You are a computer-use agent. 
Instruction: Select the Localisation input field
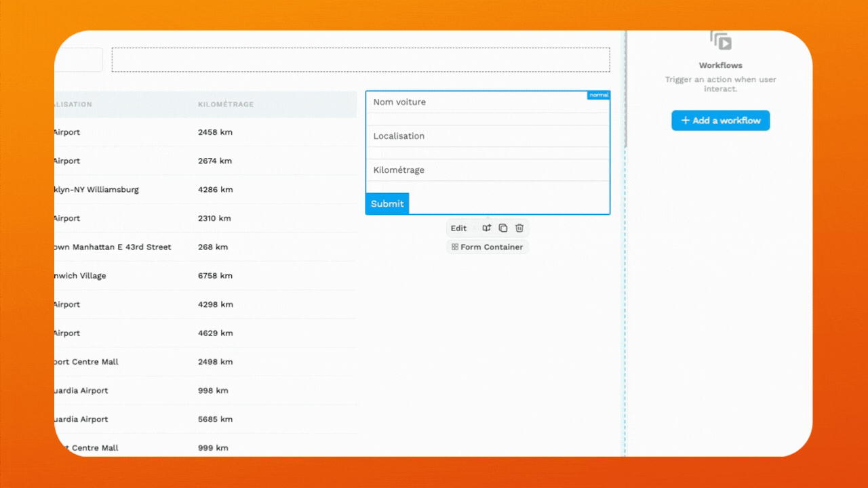[487, 139]
